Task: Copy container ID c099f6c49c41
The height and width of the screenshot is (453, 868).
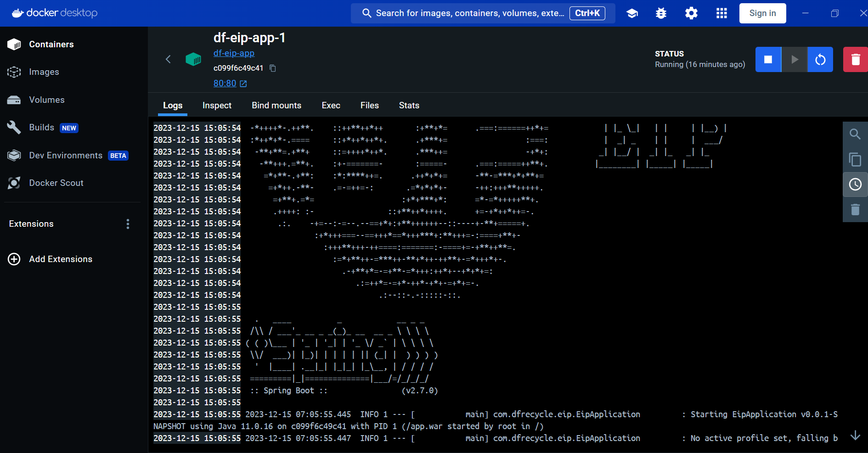Action: 273,68
